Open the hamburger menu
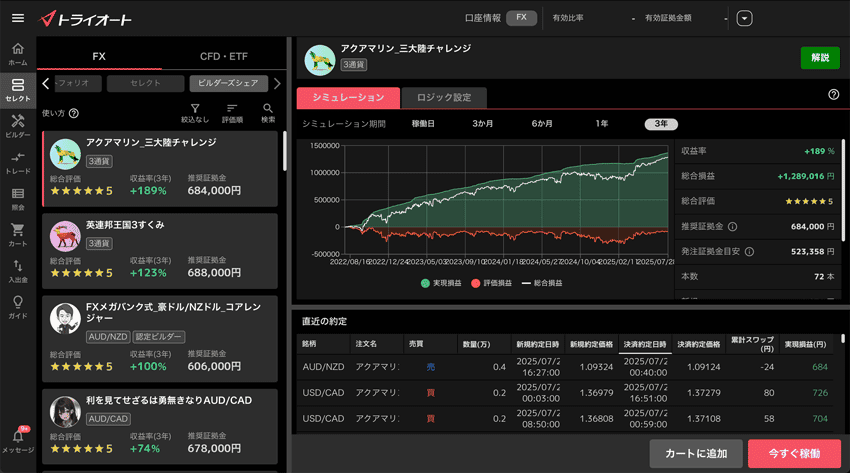 (x=18, y=18)
